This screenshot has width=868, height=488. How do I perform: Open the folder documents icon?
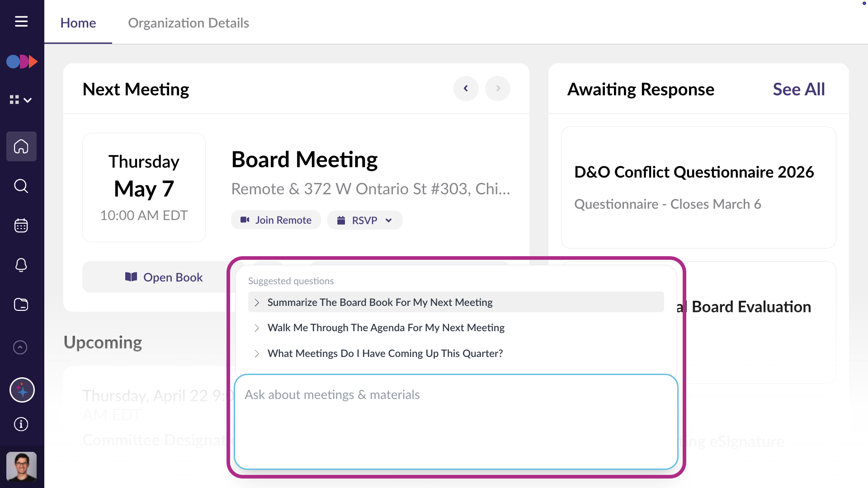coord(21,305)
